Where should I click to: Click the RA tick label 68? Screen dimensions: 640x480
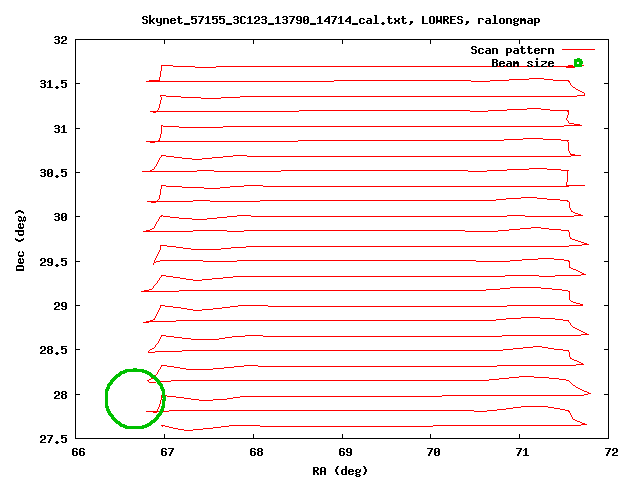pyautogui.click(x=256, y=452)
